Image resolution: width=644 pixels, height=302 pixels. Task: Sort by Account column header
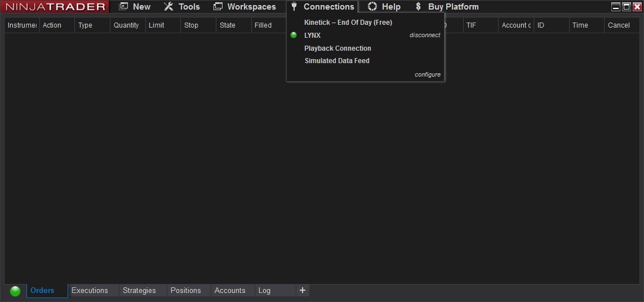tap(516, 25)
